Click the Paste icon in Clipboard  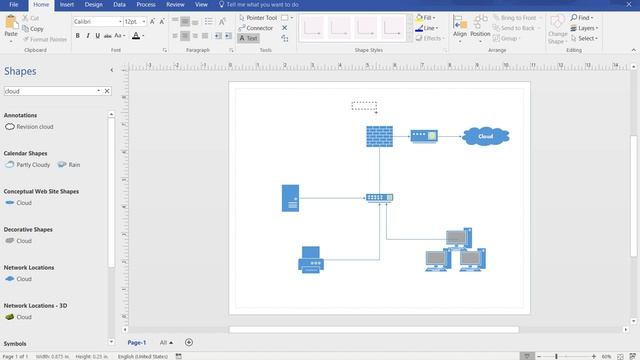tap(11, 22)
